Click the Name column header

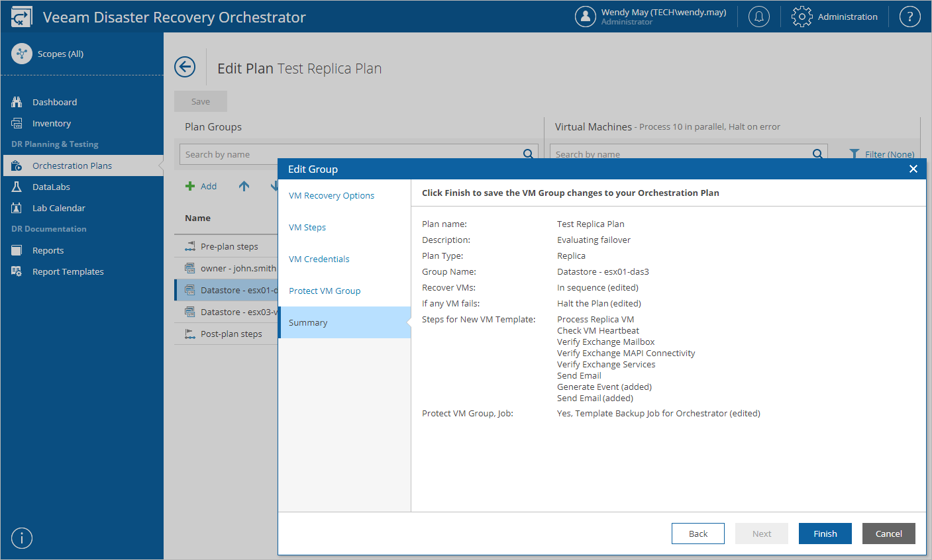coord(197,218)
